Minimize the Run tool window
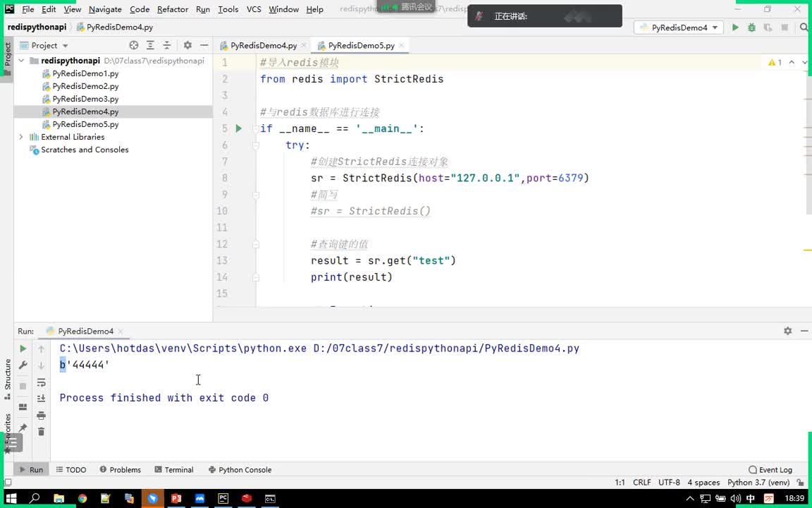The width and height of the screenshot is (812, 508). [x=804, y=331]
